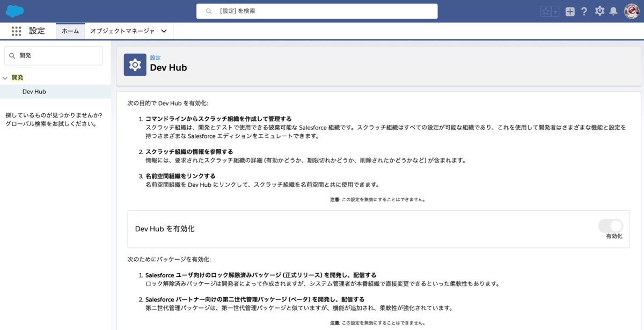Click the Dev Hub を有効化 label
This screenshot has width=644, height=330.
click(x=165, y=229)
